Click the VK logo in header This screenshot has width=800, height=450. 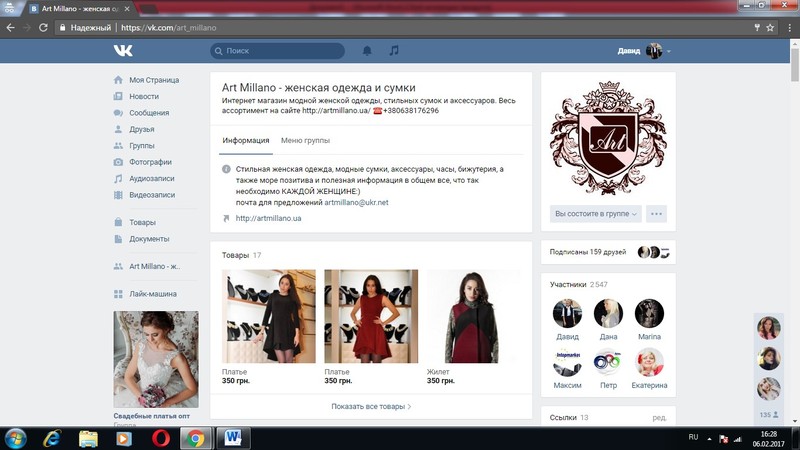(123, 51)
